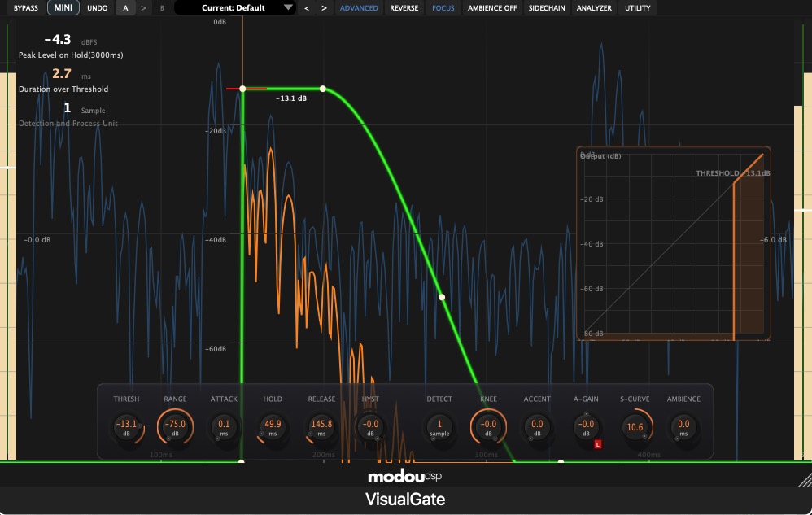Toggle the ADVANCED mode
812x515 pixels.
pos(359,8)
